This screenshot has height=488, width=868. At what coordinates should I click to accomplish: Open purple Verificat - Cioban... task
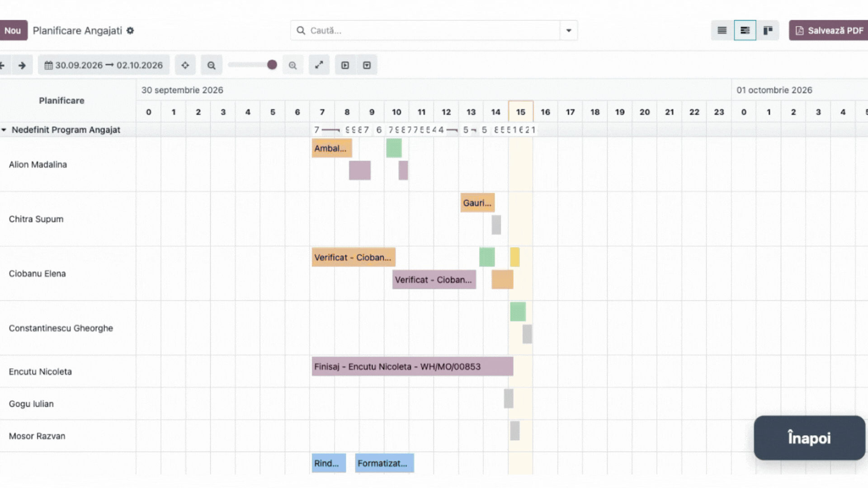pyautogui.click(x=434, y=280)
